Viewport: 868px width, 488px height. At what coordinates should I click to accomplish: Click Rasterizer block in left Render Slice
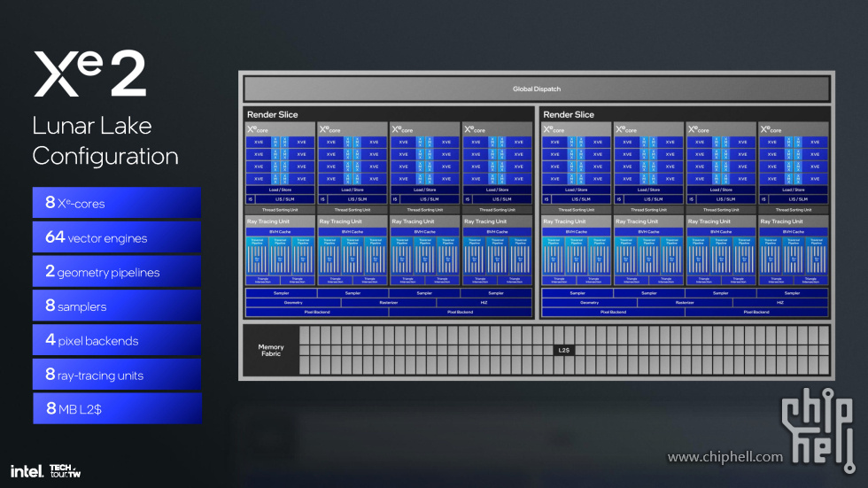[x=389, y=303]
